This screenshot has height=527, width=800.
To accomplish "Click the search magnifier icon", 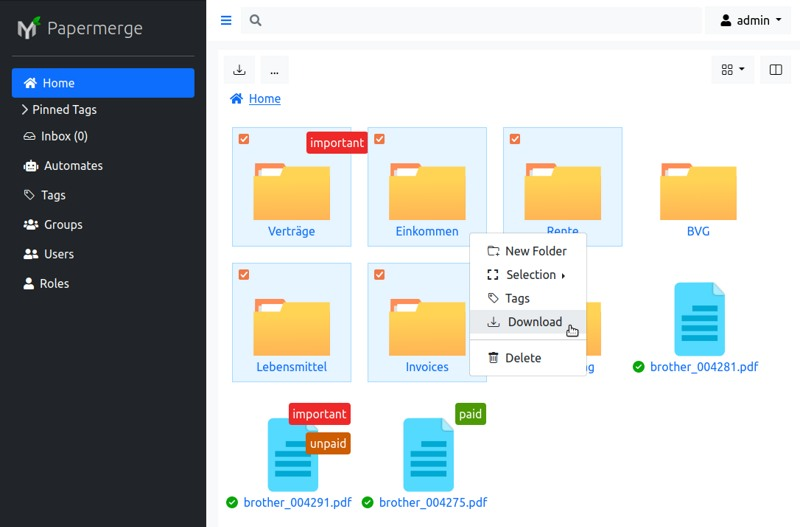I will click(256, 20).
